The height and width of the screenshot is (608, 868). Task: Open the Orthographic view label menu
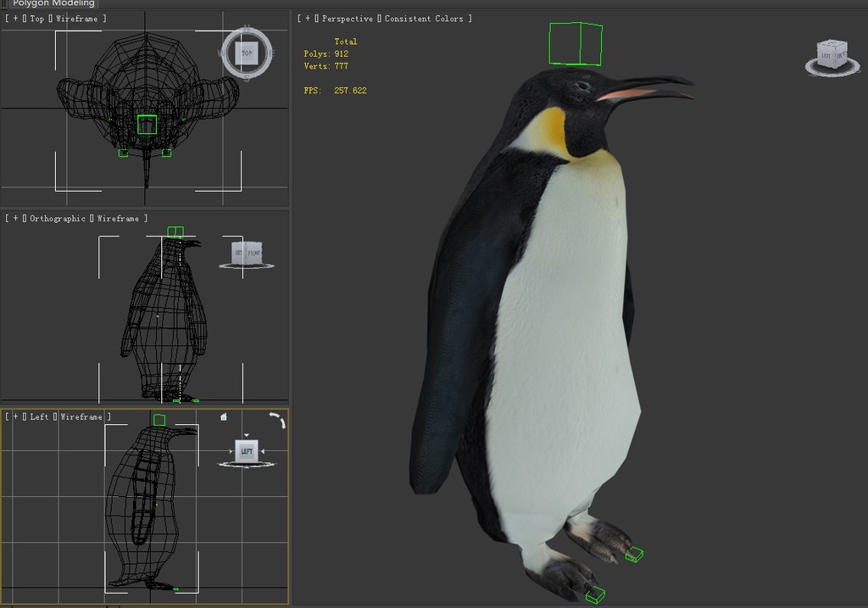point(58,219)
